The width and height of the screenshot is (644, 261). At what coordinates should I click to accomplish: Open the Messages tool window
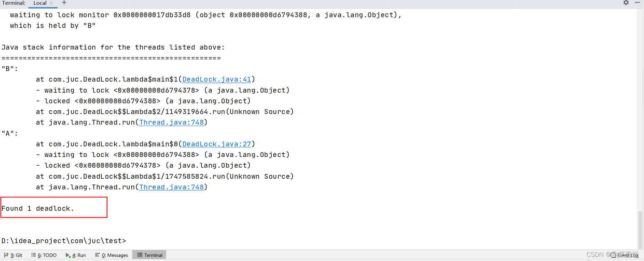[x=111, y=255]
